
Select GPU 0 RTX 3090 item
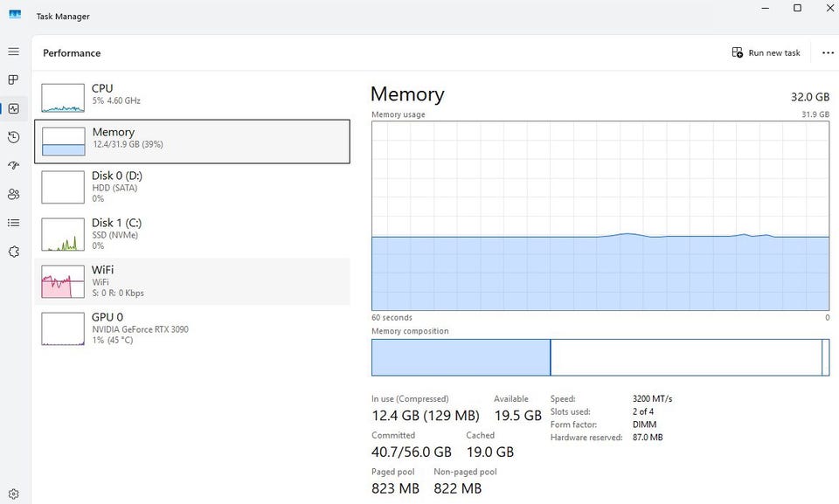point(192,328)
